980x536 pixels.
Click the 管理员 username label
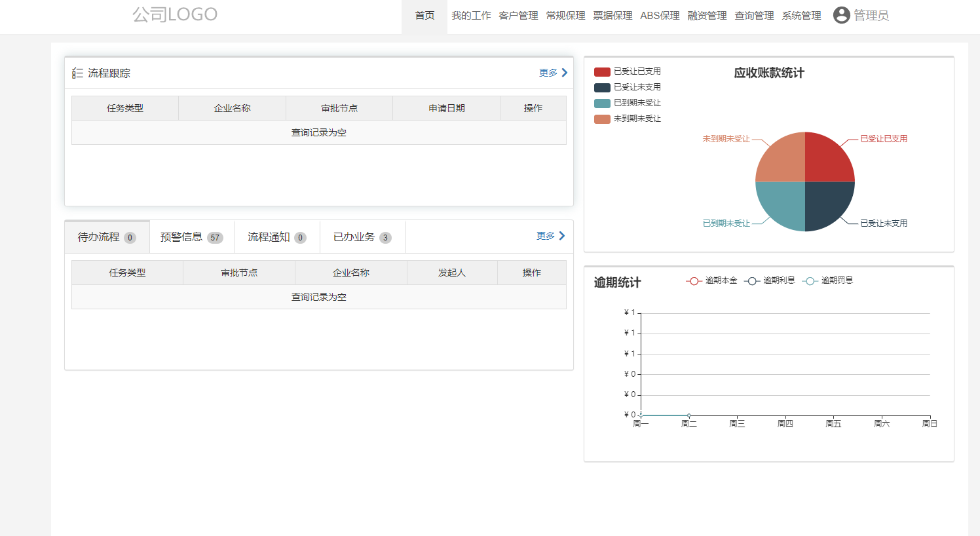click(x=871, y=16)
